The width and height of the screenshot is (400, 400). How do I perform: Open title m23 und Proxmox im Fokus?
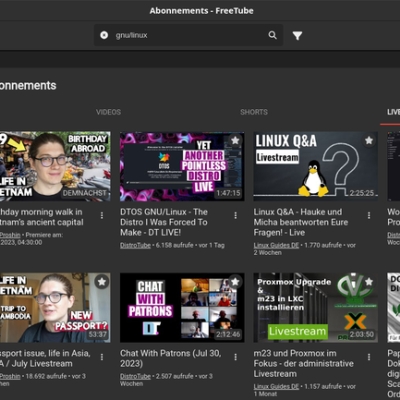303,363
